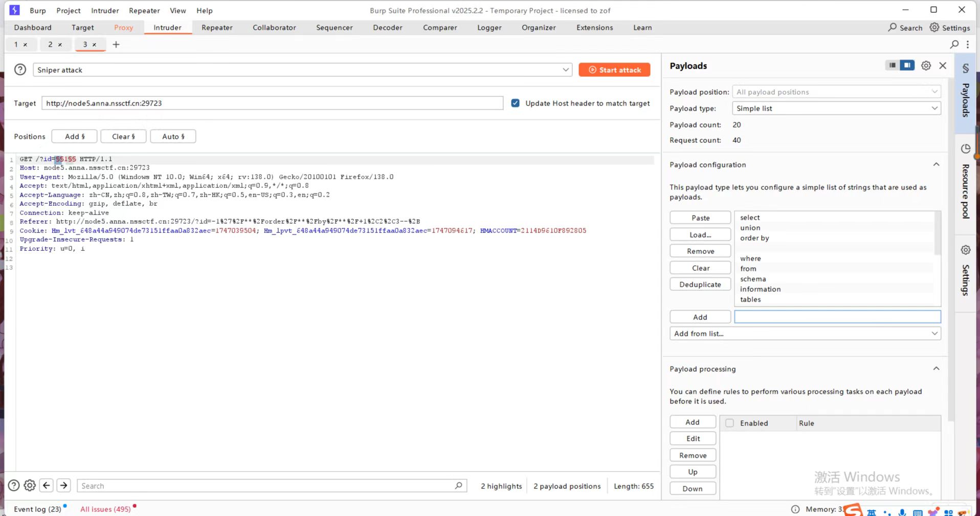Screen dimensions: 980x516
Task: Switch to the Decoder tab
Action: click(x=388, y=28)
